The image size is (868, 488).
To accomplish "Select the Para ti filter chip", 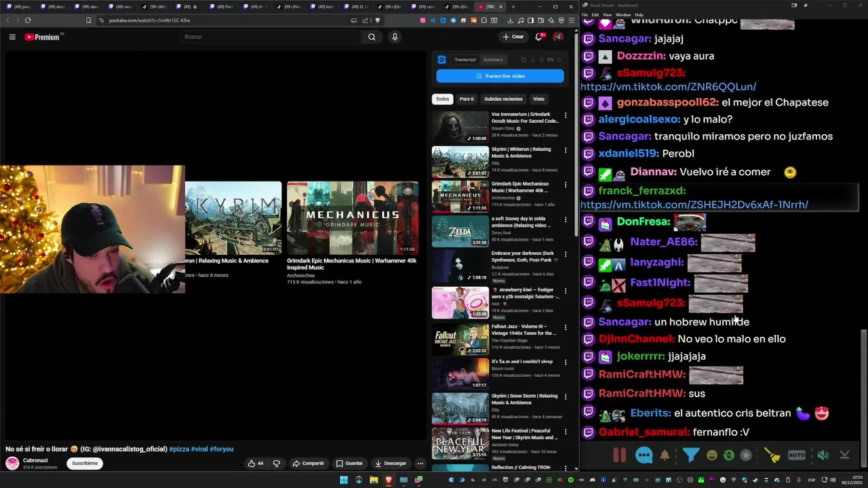I will point(467,99).
